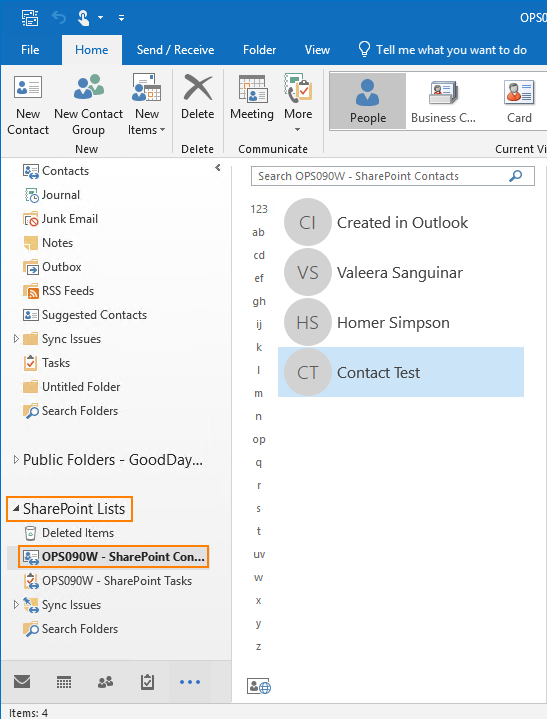The image size is (547, 719).
Task: Switch to Mail view icon
Action: point(22,682)
